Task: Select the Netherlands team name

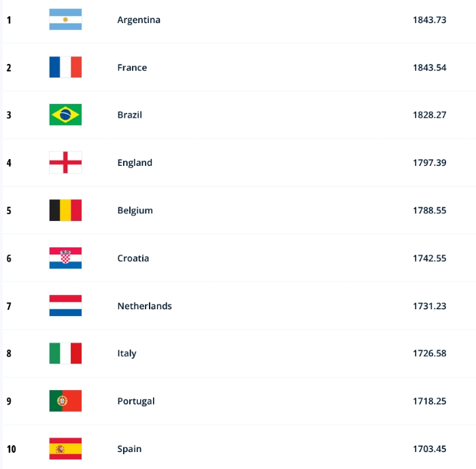Action: tap(144, 306)
